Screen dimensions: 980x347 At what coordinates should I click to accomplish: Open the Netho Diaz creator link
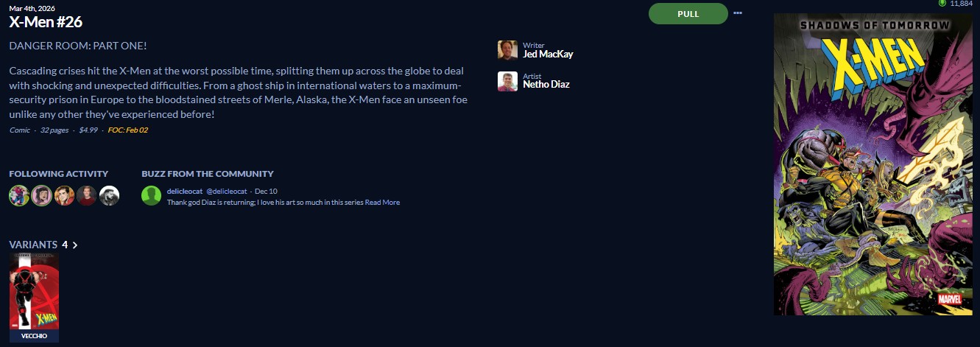[x=546, y=85]
